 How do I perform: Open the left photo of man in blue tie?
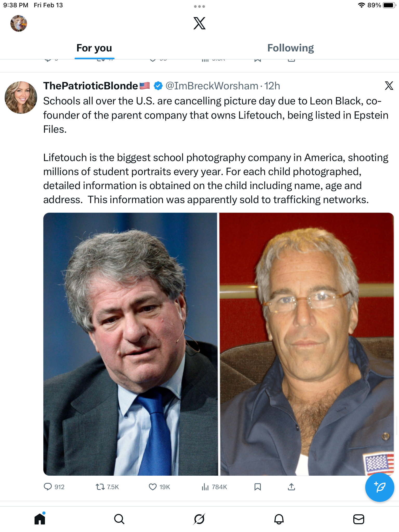pos(130,344)
